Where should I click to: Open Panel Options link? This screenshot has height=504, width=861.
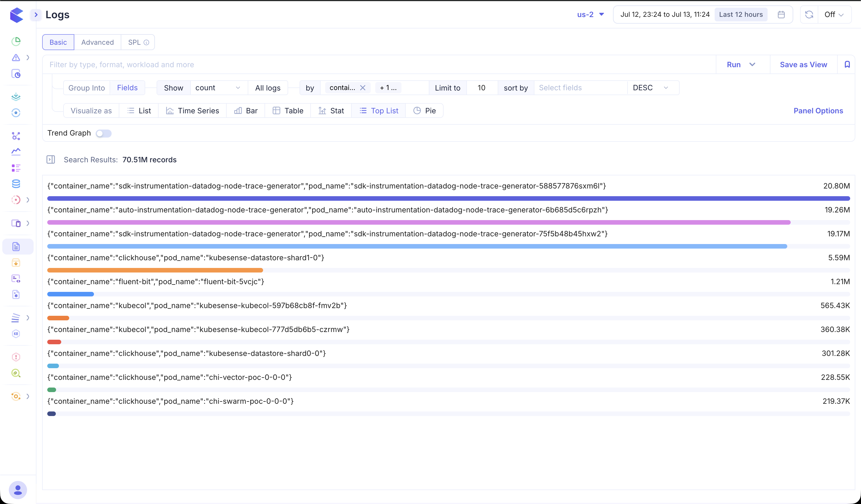click(x=818, y=111)
